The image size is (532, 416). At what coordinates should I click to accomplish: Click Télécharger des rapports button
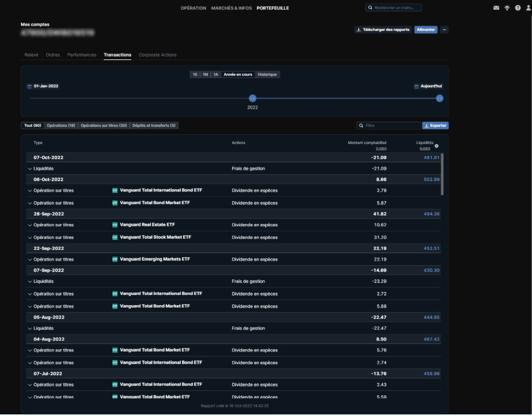pyautogui.click(x=382, y=30)
